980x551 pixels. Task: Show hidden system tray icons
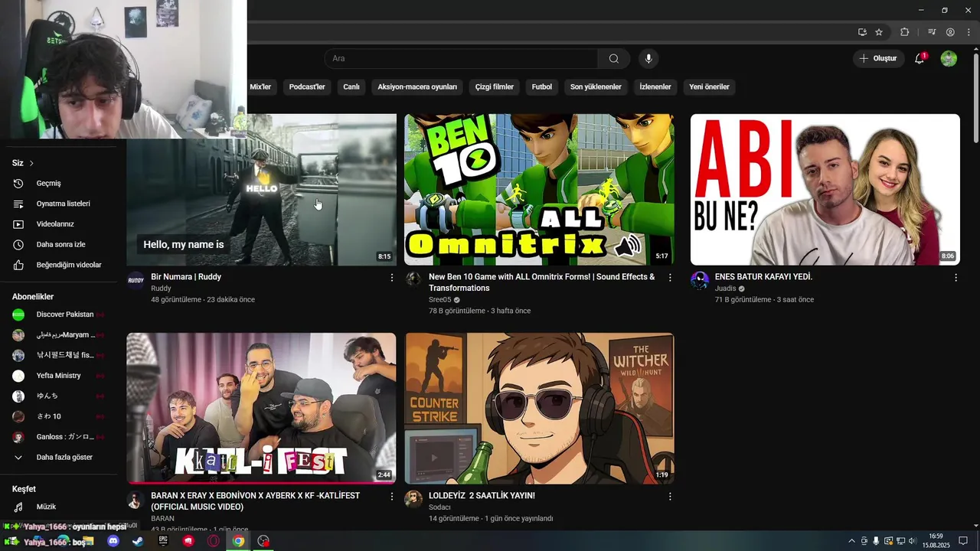pos(851,541)
